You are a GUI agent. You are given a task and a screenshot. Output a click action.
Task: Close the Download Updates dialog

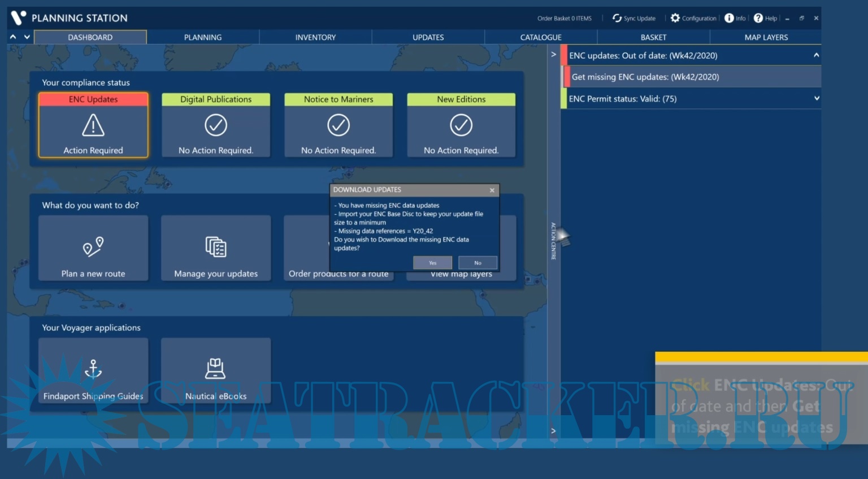click(492, 190)
